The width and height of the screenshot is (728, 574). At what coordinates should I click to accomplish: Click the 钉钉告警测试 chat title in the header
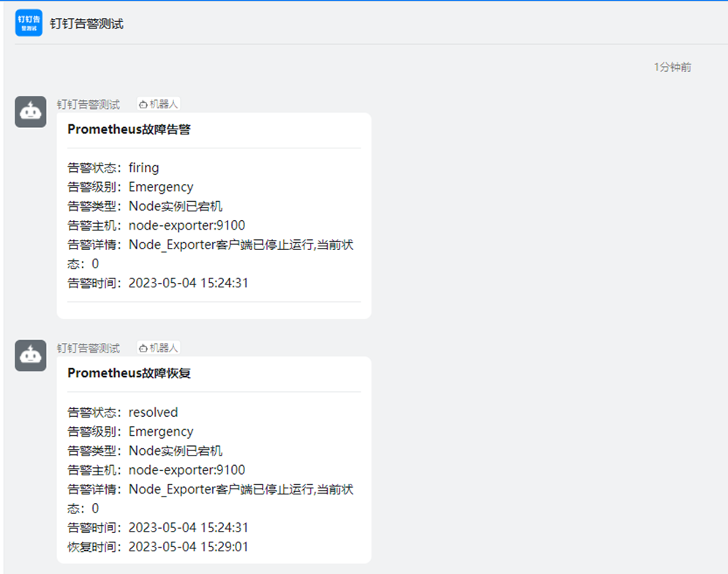coord(87,23)
